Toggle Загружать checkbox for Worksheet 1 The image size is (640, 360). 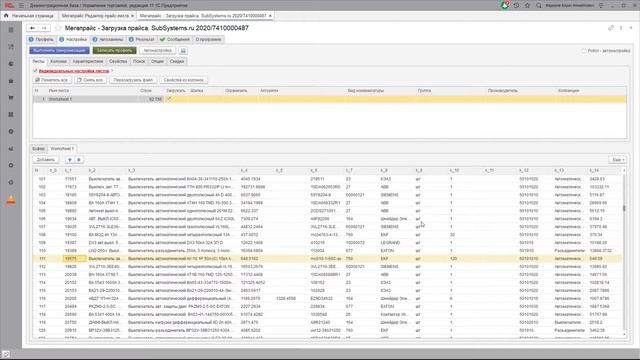pyautogui.click(x=169, y=99)
